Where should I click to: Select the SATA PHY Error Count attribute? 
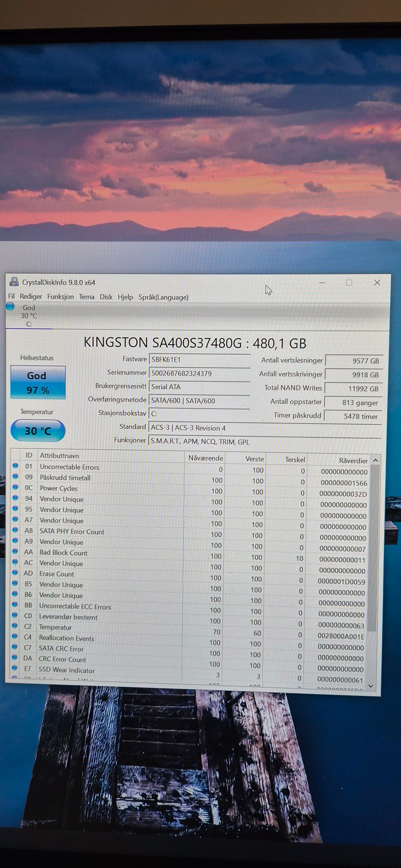(x=72, y=532)
